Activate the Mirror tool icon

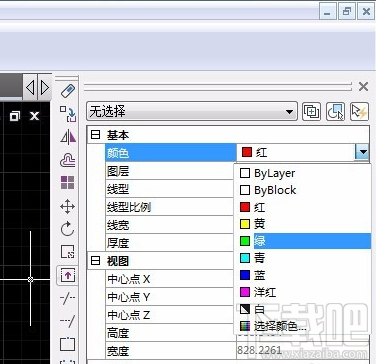(x=68, y=137)
